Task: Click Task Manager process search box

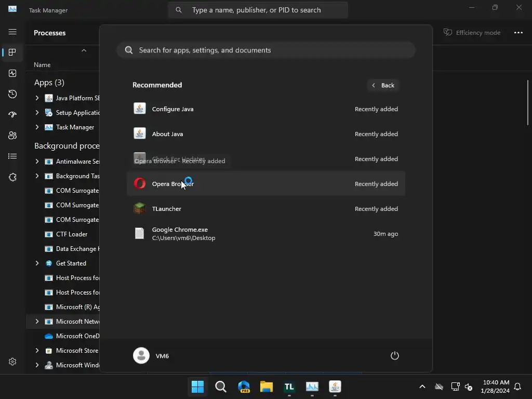Action: point(258,10)
